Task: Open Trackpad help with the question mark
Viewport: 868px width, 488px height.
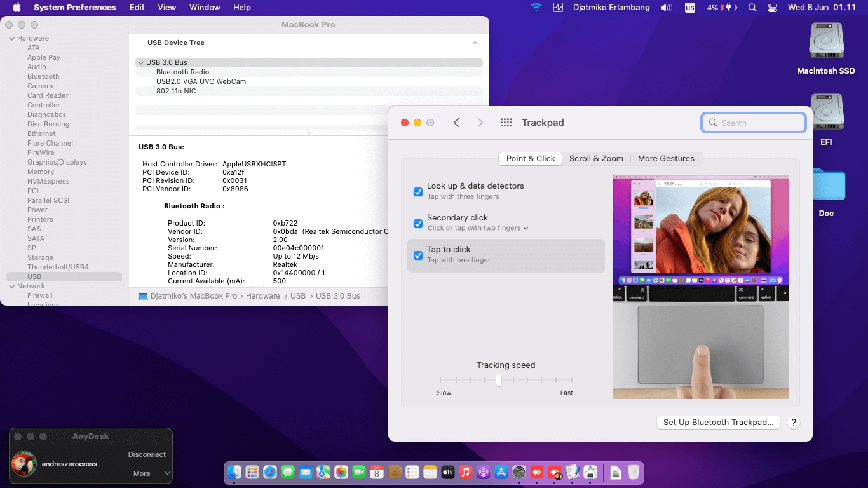Action: (x=793, y=423)
